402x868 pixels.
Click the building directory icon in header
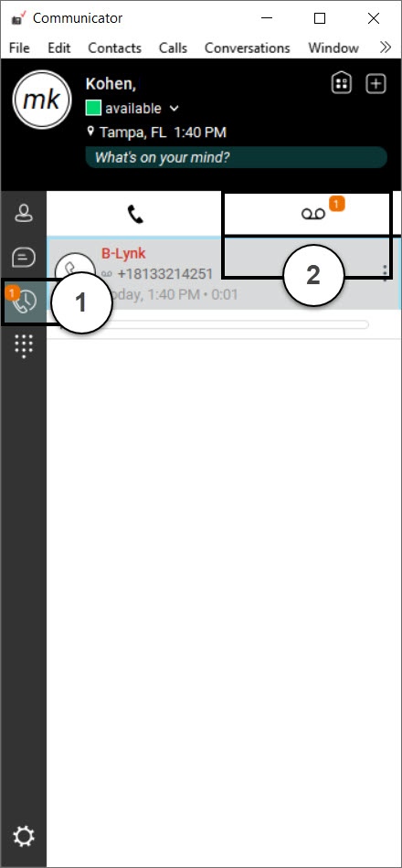click(341, 84)
